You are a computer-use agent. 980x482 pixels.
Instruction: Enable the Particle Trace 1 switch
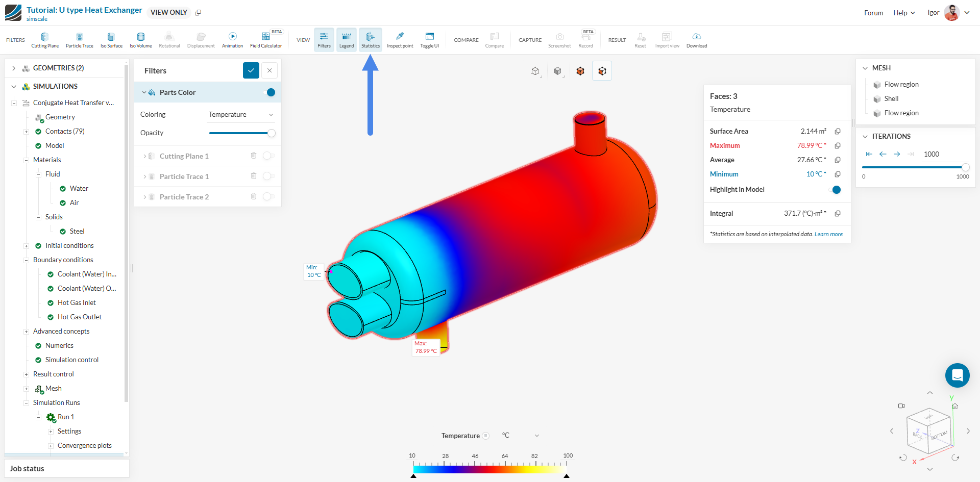tap(268, 176)
